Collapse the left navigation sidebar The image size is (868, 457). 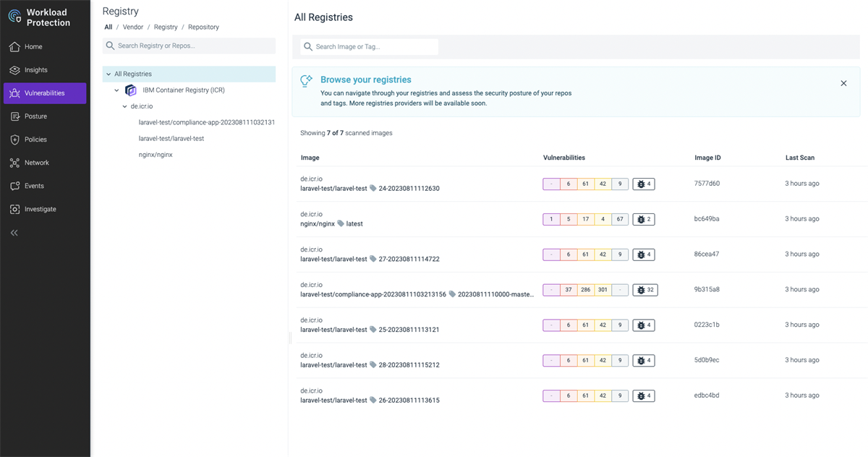pos(14,232)
